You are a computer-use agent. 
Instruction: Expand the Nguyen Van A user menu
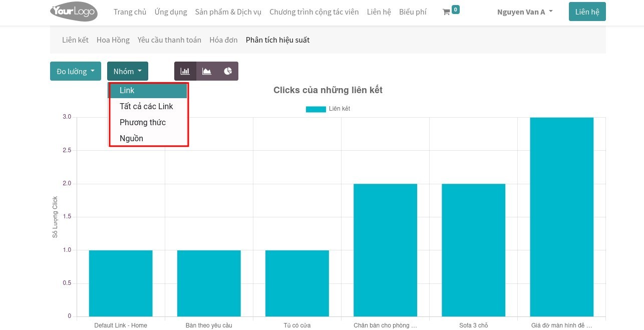(525, 12)
